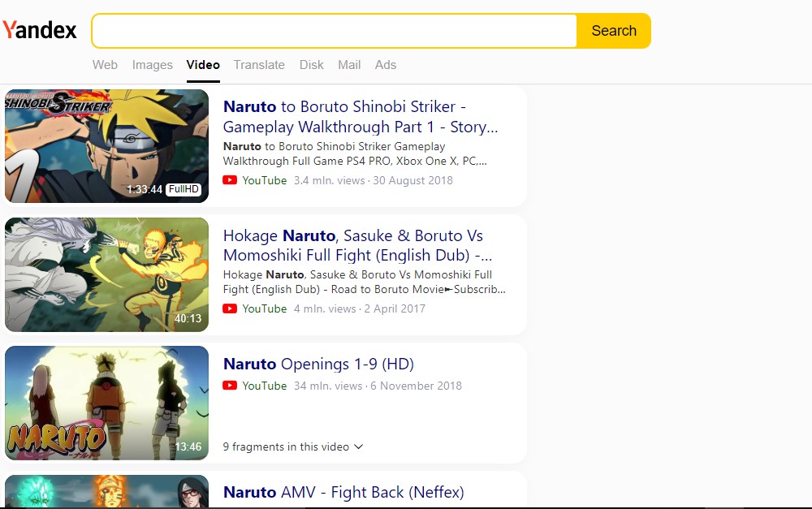Viewport: 812px width, 509px height.
Task: Click the Yandex logo
Action: point(40,30)
